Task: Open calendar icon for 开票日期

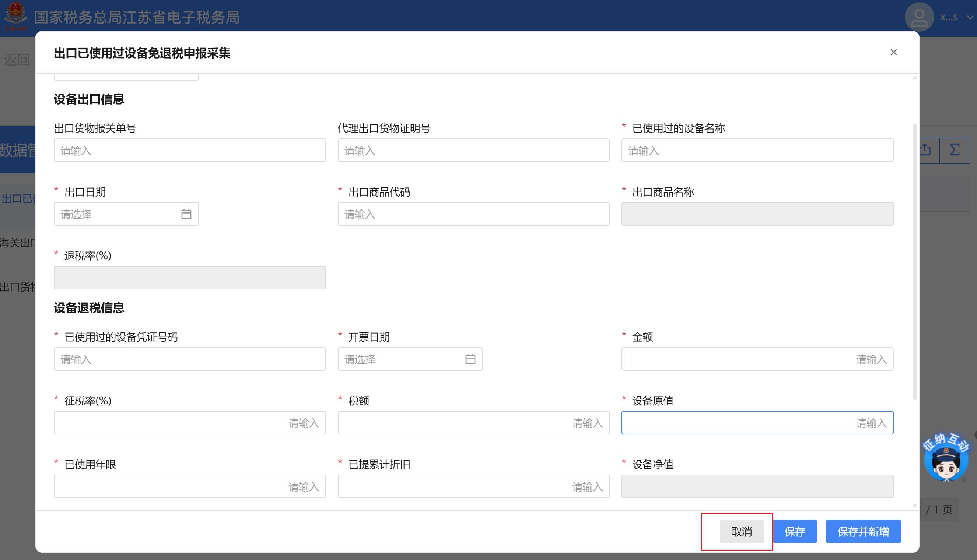Action: (x=470, y=359)
